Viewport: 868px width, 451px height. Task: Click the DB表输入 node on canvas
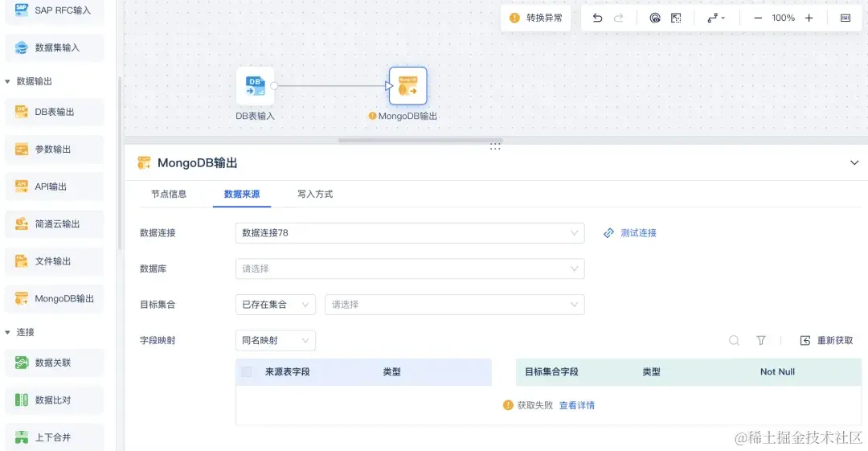point(256,86)
